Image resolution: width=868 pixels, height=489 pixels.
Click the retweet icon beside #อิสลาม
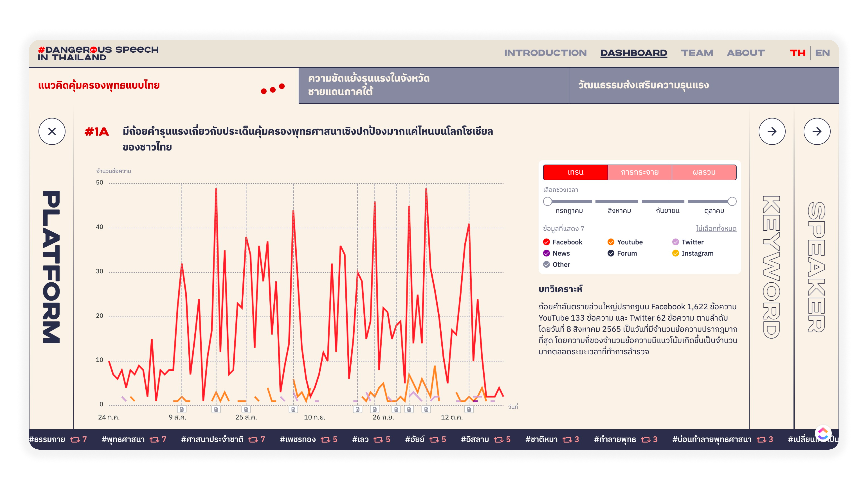coord(498,439)
